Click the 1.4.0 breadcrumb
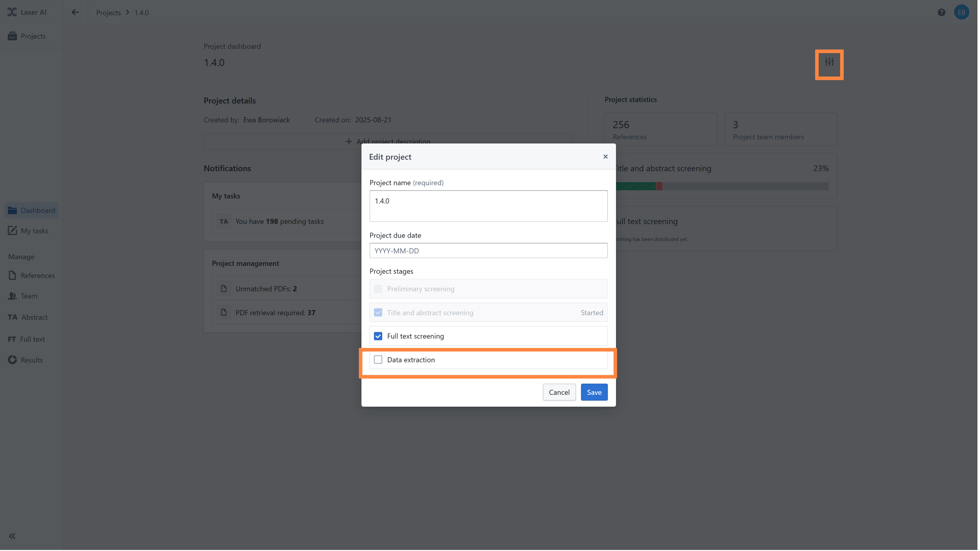980x551 pixels. [x=142, y=12]
